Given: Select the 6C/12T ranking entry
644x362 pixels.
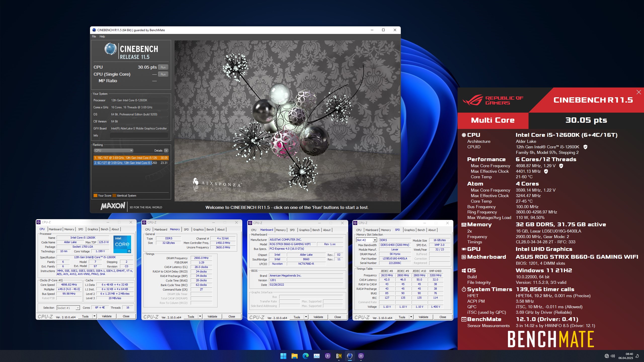Looking at the screenshot, I should point(131,163).
